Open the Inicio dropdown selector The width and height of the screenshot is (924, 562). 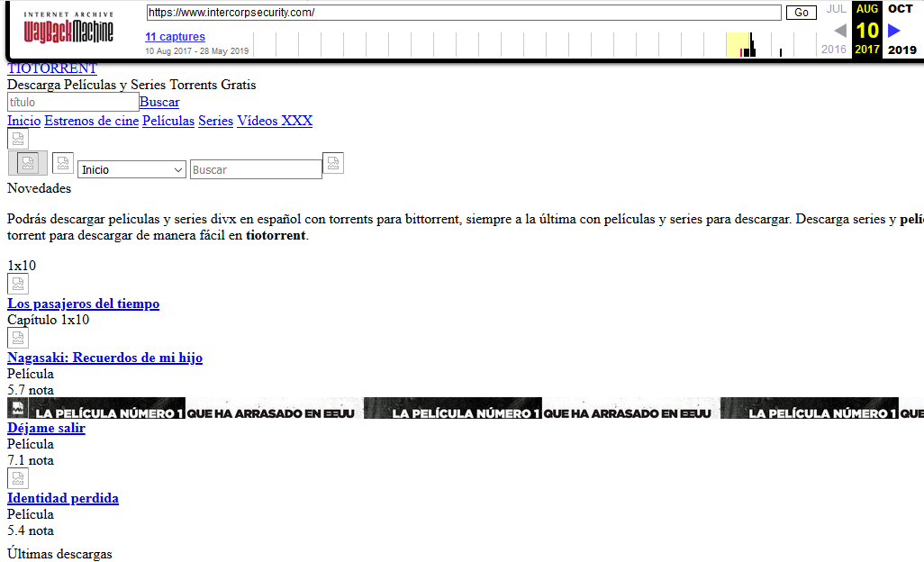tap(131, 169)
